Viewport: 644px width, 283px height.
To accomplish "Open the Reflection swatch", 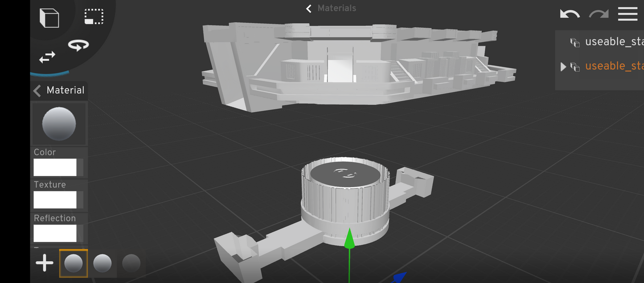I will click(x=55, y=233).
